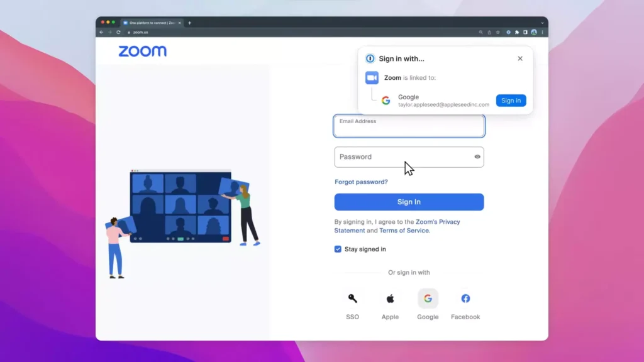Click the Google logo in the 1Password popup

pyautogui.click(x=386, y=101)
